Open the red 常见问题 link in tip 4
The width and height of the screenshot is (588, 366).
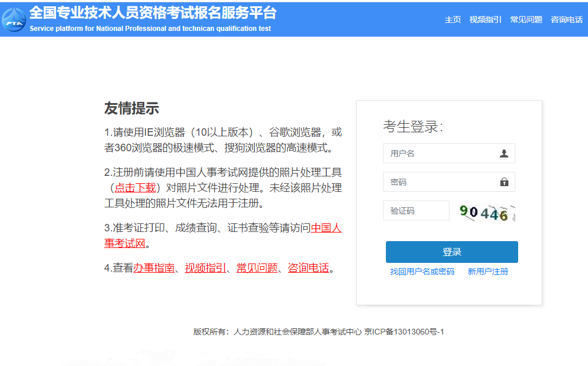[x=257, y=268]
